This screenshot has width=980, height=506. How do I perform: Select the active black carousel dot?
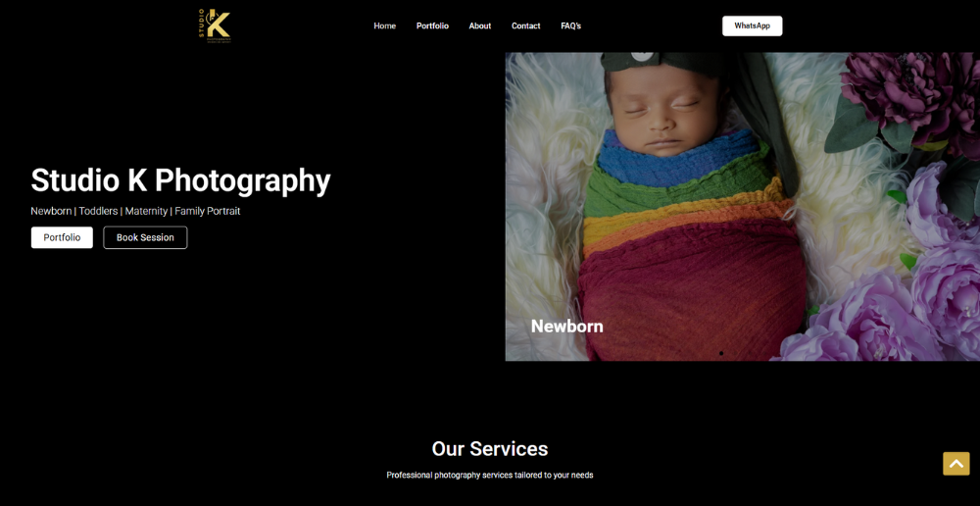tap(721, 353)
